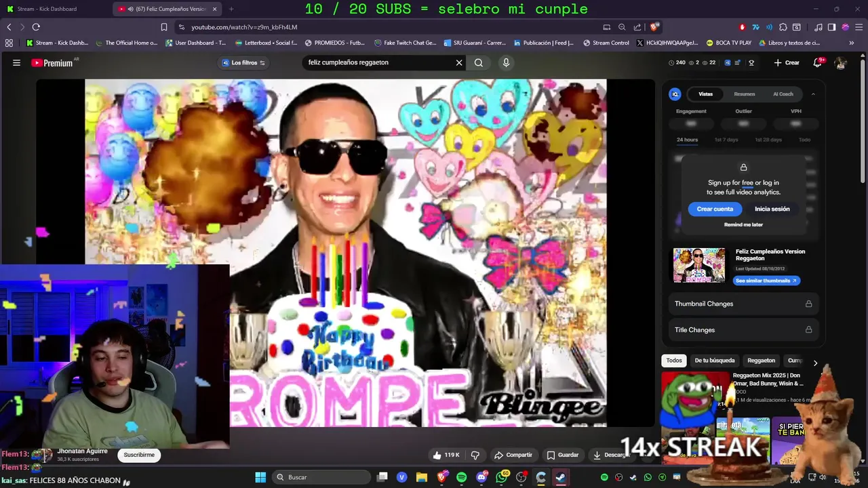Toggle Los filtros extension button
The height and width of the screenshot is (488, 868).
[x=244, y=62]
